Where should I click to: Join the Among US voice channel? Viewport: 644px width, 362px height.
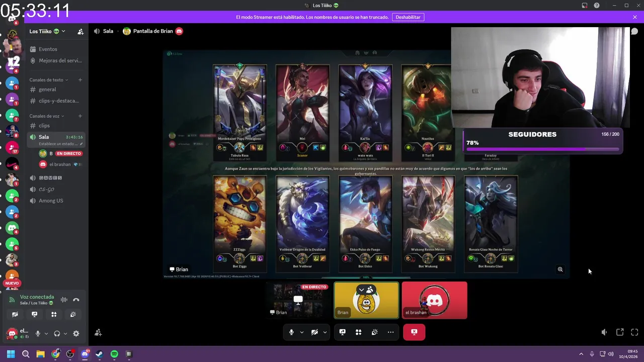tap(56, 201)
